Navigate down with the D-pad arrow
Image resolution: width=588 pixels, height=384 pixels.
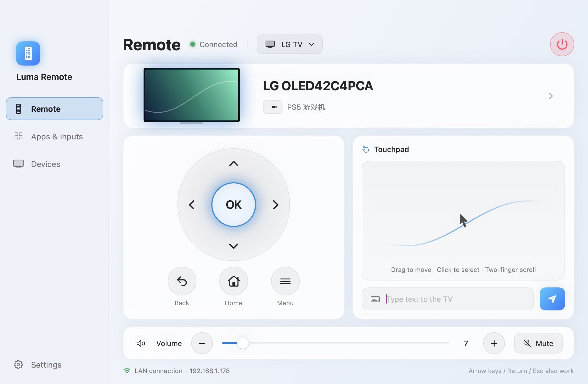[234, 246]
